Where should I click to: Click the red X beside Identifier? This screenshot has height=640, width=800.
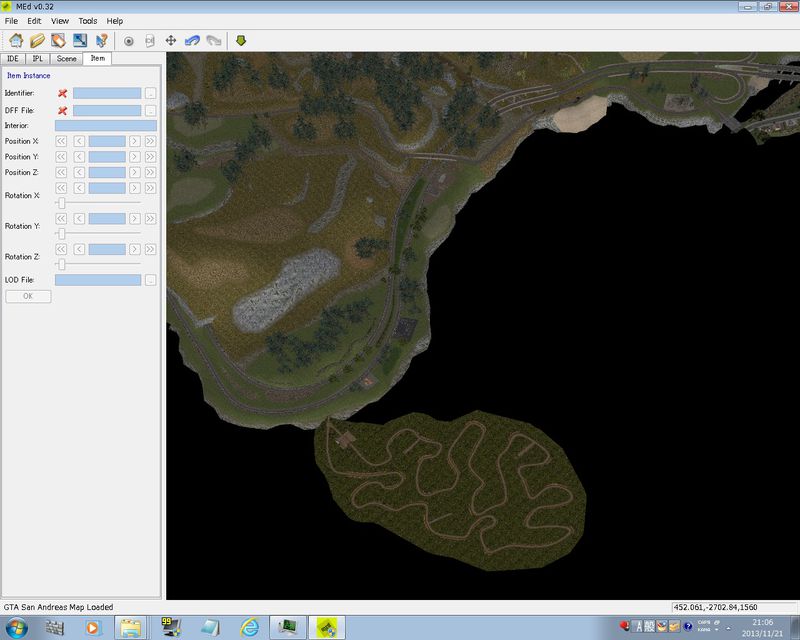(62, 93)
